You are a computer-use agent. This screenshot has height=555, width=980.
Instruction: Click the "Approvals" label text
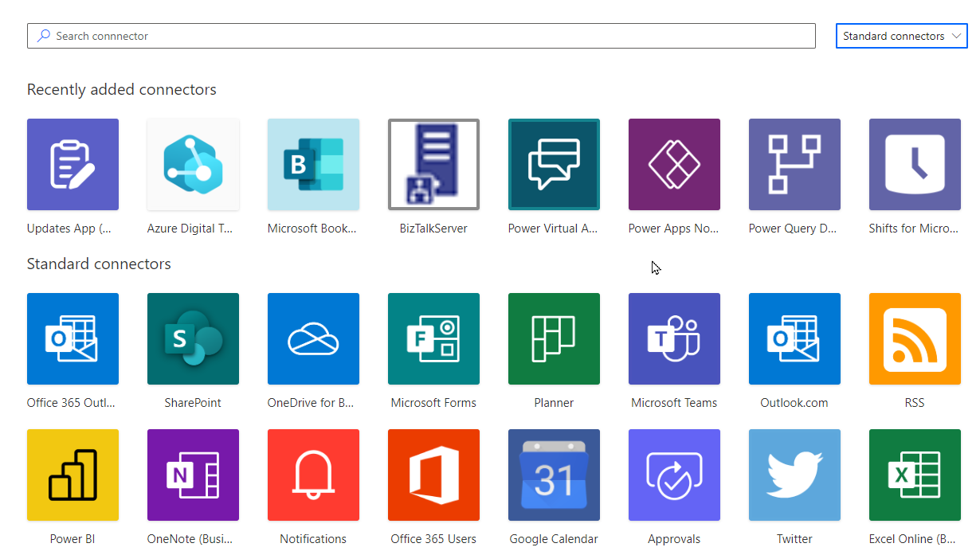coord(674,539)
